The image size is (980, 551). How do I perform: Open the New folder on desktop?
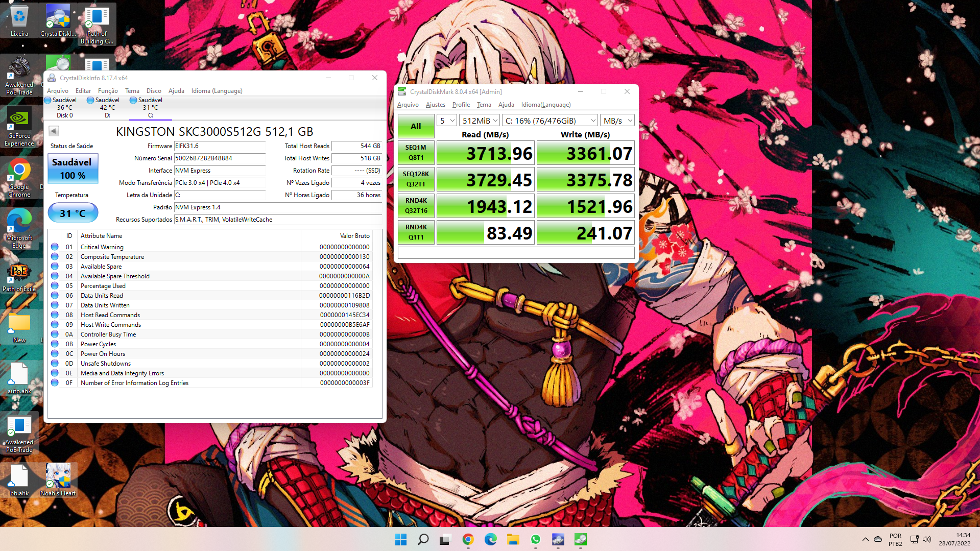click(19, 327)
